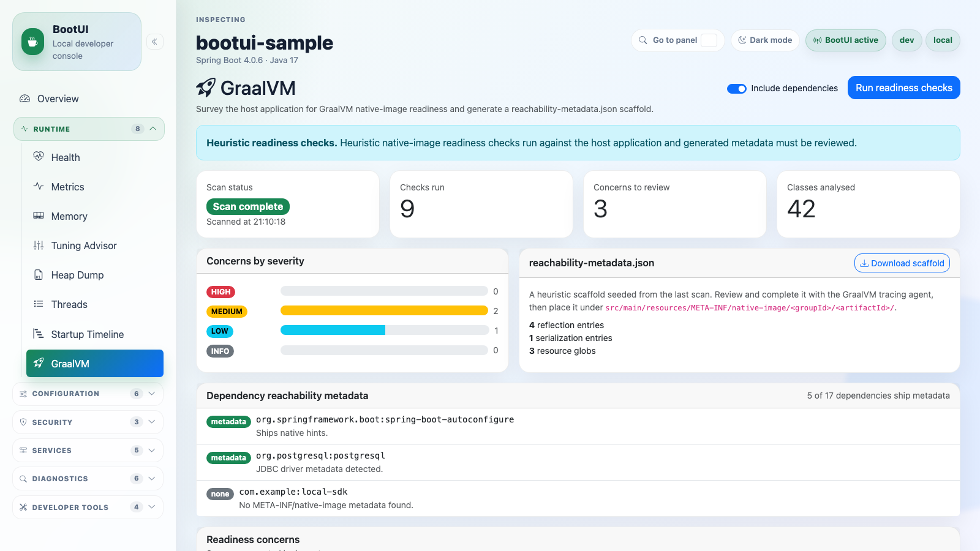The height and width of the screenshot is (551, 980).
Task: Expand the Configuration section chevron
Action: pos(152,394)
